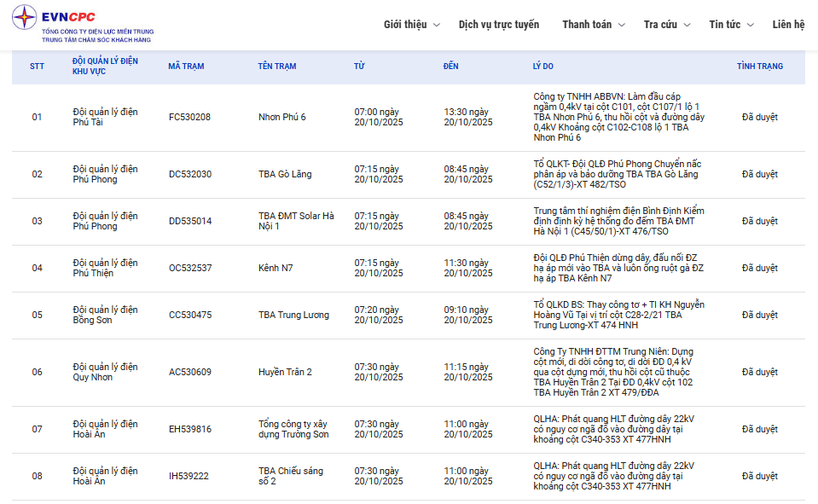Select the TBA Gò Lăng row
This screenshot has height=504, width=818.
click(285, 175)
